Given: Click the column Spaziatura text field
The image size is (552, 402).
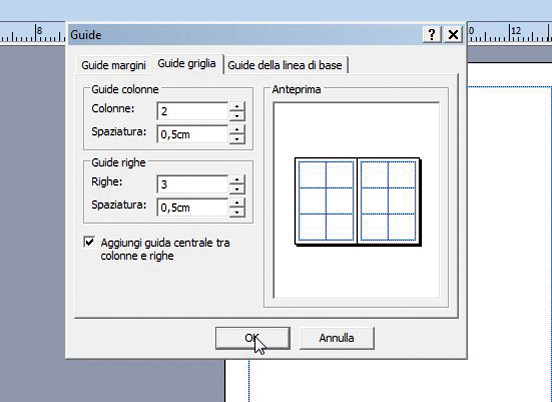Looking at the screenshot, I should 193,134.
